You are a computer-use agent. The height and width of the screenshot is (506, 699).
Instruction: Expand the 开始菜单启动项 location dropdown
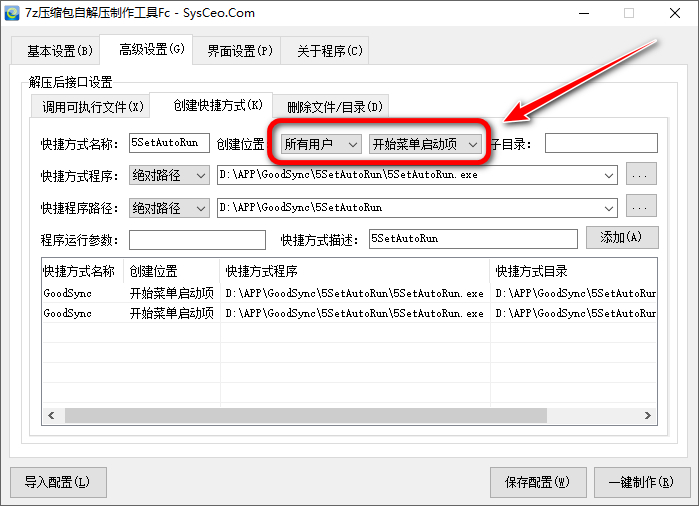(425, 144)
